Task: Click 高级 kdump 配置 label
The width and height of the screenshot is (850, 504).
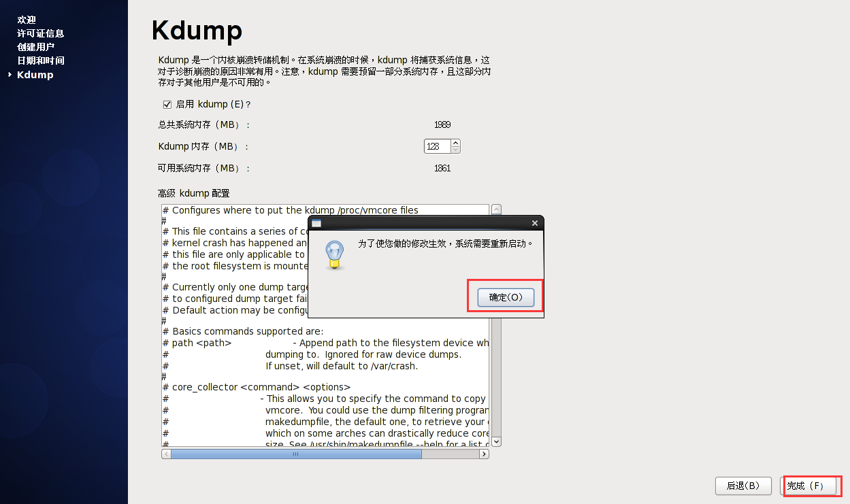Action: (194, 194)
